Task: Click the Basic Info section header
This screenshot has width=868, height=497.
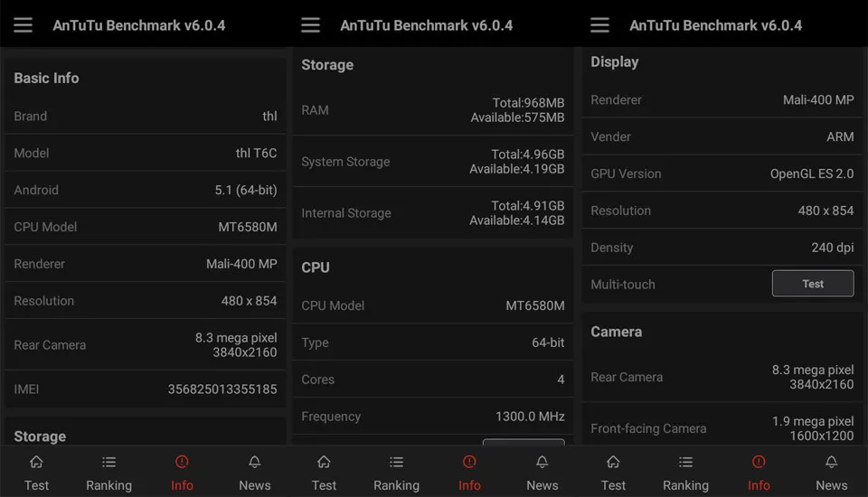Action: pyautogui.click(x=46, y=78)
